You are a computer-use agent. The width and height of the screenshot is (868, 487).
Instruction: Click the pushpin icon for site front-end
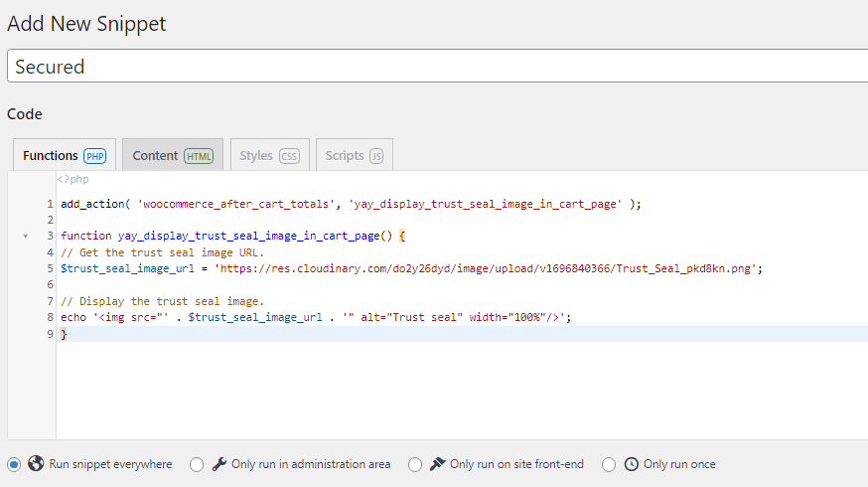point(437,464)
